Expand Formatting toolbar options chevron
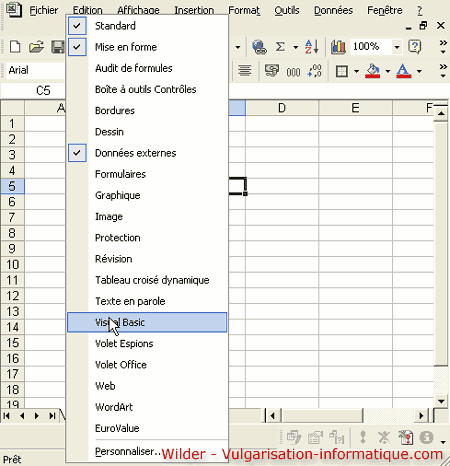This screenshot has width=450, height=466. [443, 71]
